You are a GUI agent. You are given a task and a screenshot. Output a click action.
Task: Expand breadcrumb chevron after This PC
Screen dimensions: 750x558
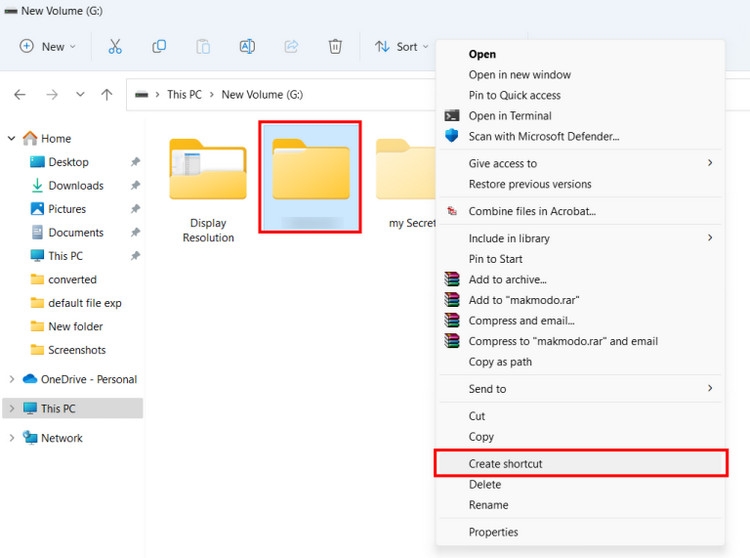point(211,95)
